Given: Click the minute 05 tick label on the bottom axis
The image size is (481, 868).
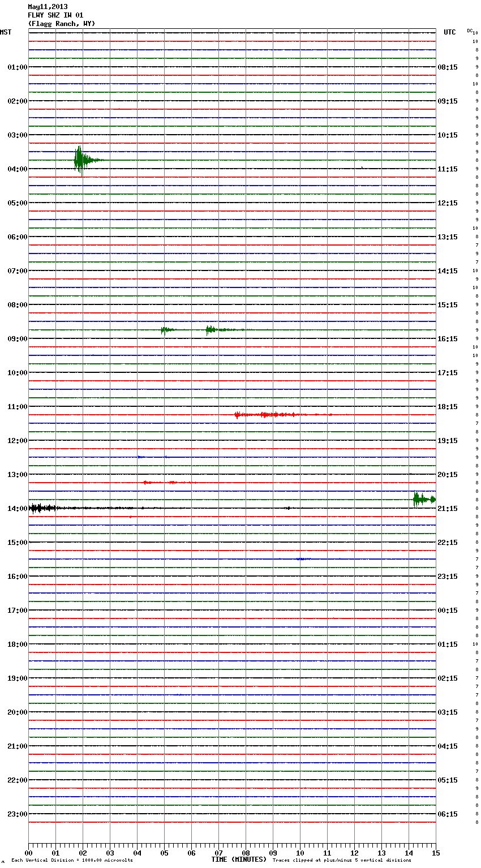Looking at the screenshot, I should click(164, 853).
